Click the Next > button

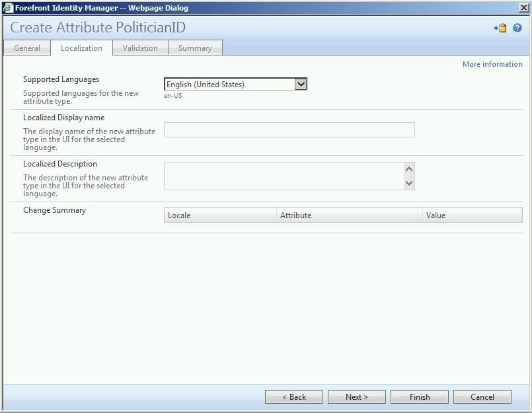click(357, 396)
